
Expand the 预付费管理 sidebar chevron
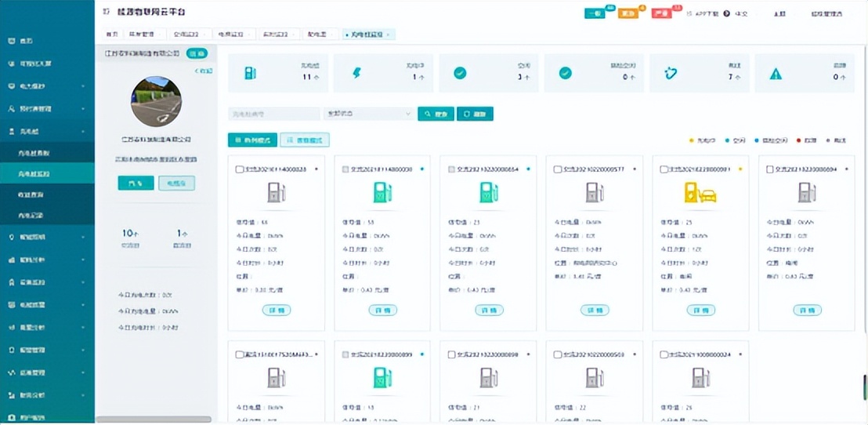pyautogui.click(x=83, y=109)
